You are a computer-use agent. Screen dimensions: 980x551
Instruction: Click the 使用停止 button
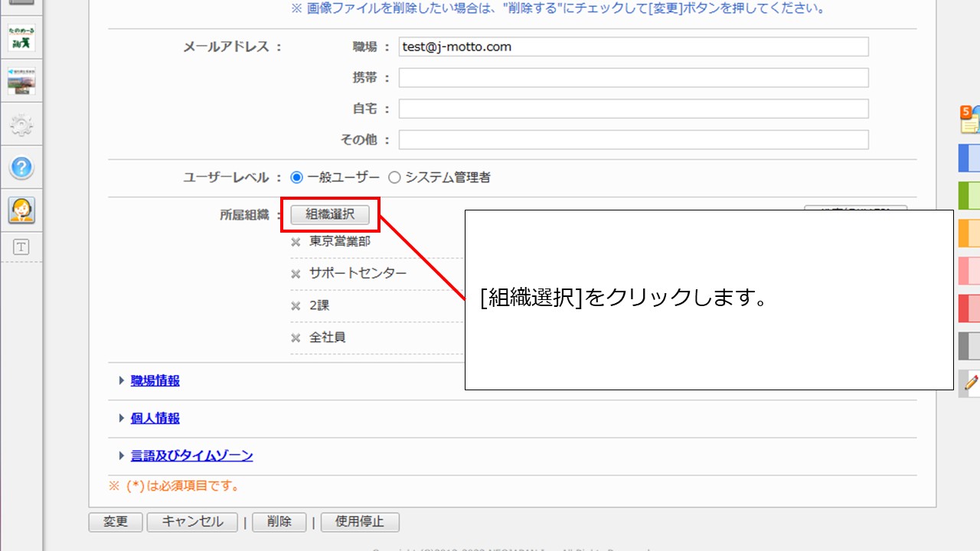360,522
